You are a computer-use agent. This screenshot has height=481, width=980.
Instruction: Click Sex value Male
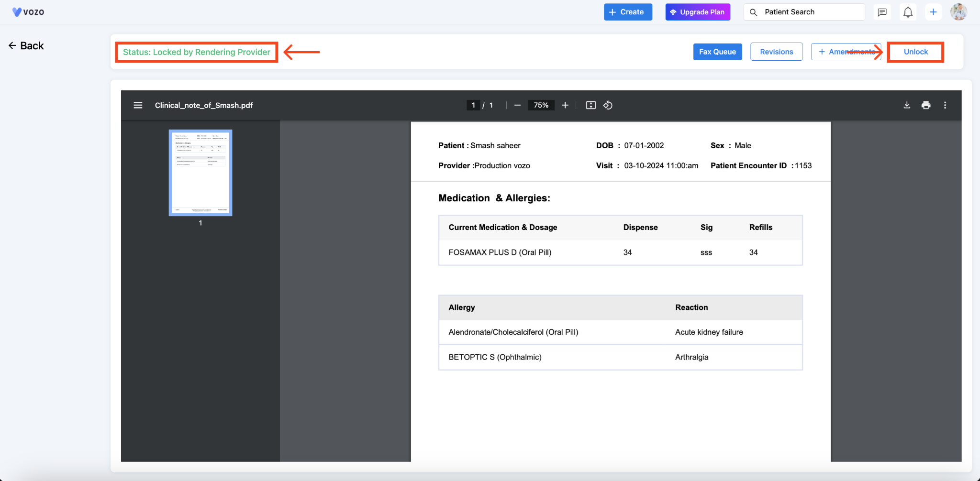(743, 145)
